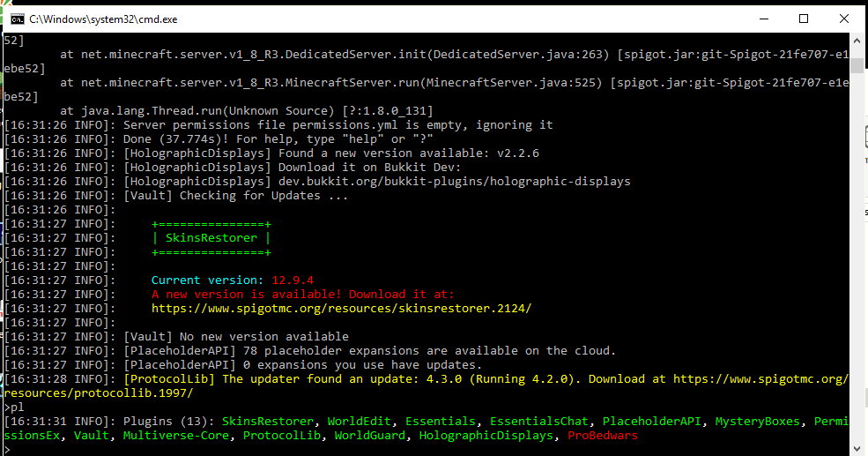Click the red ProBedwars plugin name

[602, 436]
